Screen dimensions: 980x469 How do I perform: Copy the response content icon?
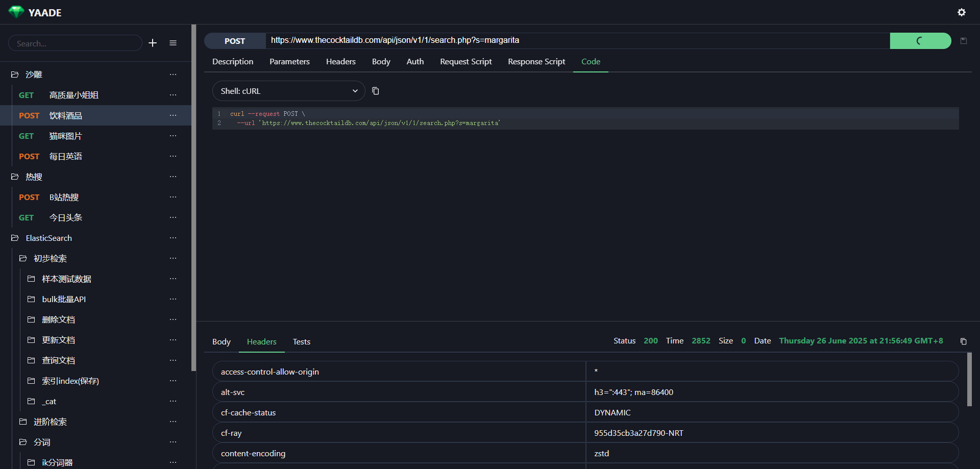(x=963, y=341)
